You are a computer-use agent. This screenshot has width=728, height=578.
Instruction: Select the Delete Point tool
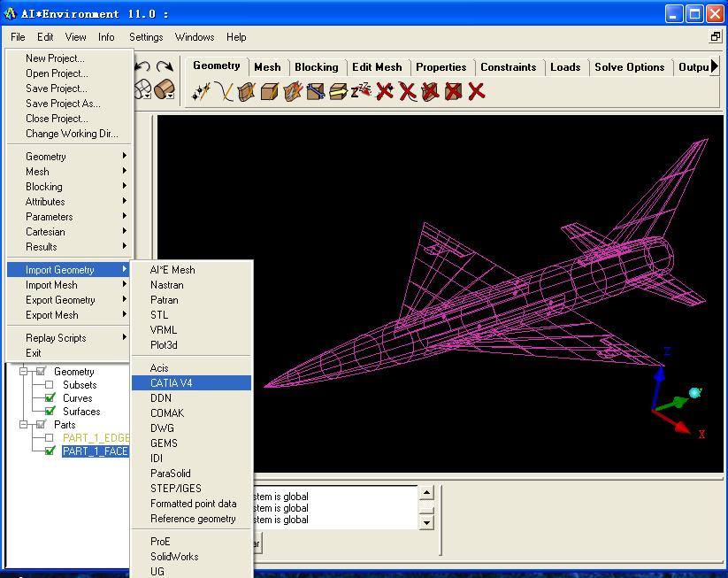coord(385,91)
